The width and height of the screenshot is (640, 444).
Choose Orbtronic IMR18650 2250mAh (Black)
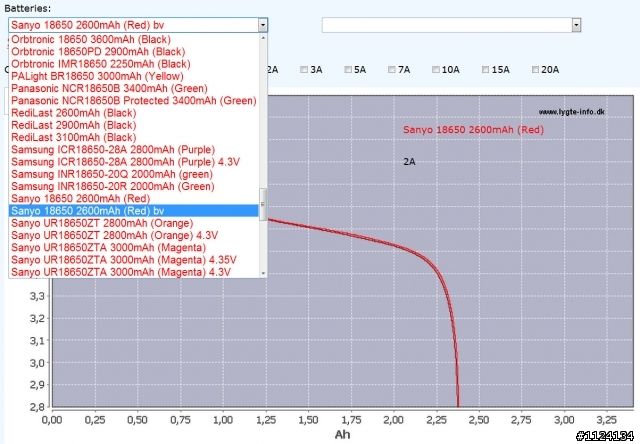click(x=133, y=64)
